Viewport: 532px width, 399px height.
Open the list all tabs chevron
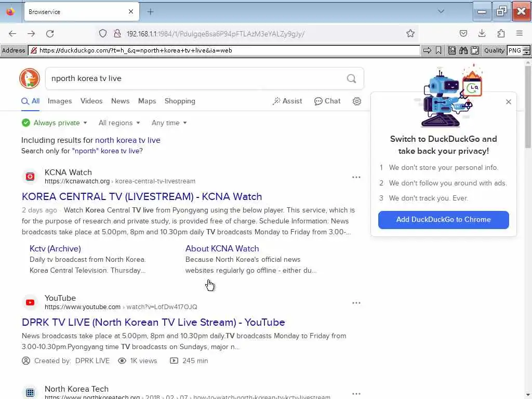(x=441, y=11)
